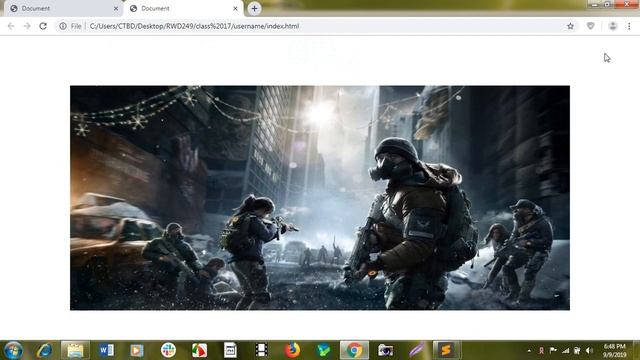This screenshot has width=640, height=360.
Task: Switch to the first Document tab
Action: [62, 8]
